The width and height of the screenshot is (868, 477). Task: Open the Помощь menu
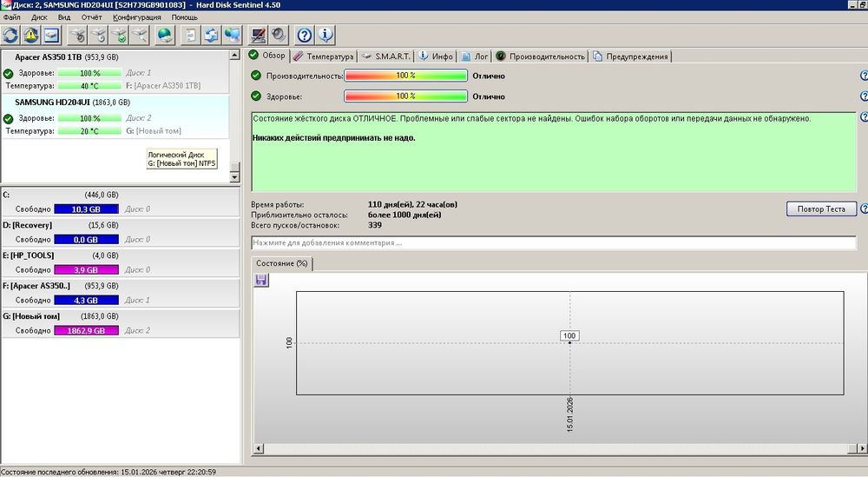(x=184, y=17)
